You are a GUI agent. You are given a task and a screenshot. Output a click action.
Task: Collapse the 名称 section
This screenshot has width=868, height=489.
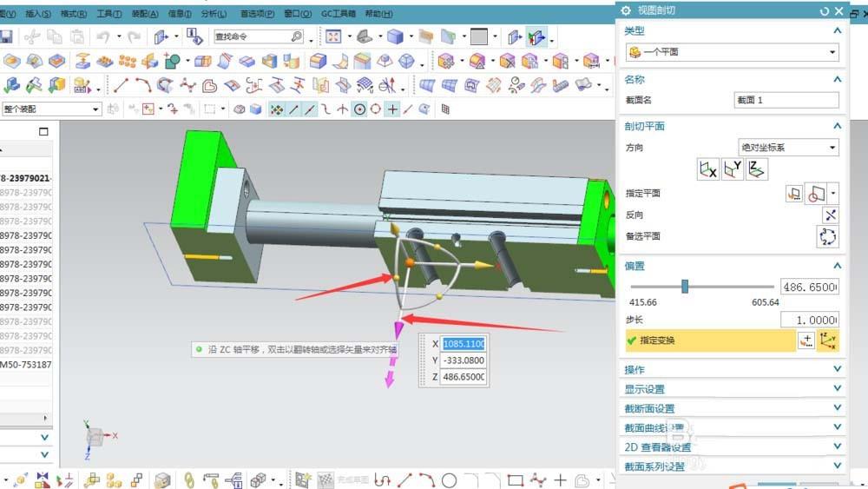coord(838,80)
